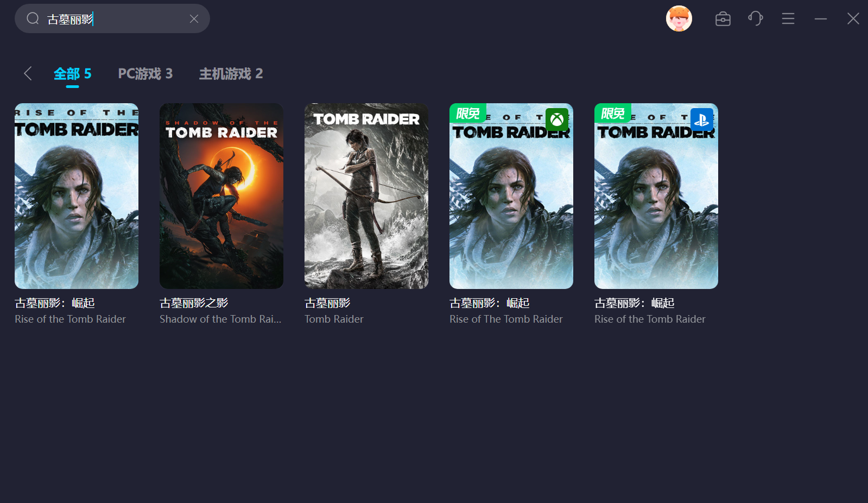Viewport: 868px width, 503px height.
Task: Open the grayscale Tomb Raider cover
Action: coord(366,196)
